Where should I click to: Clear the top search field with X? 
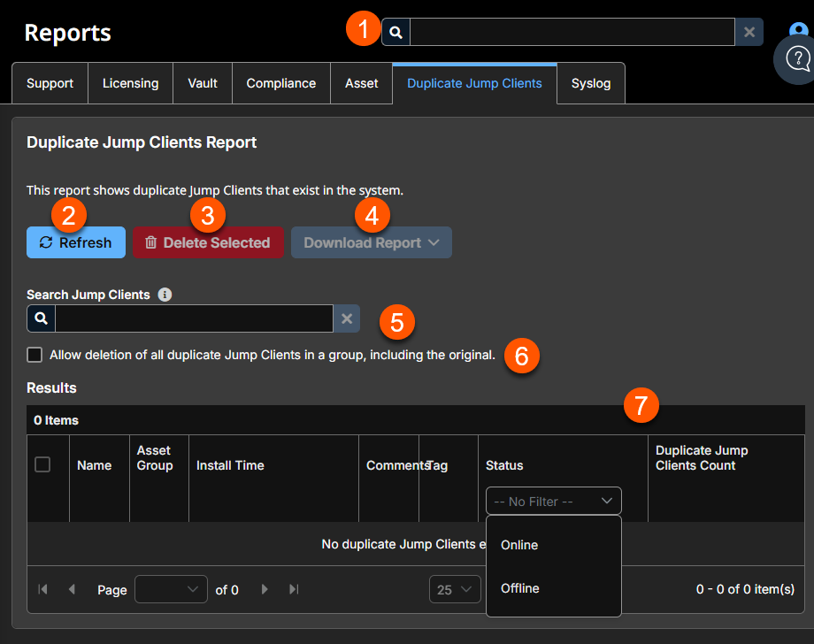[749, 32]
